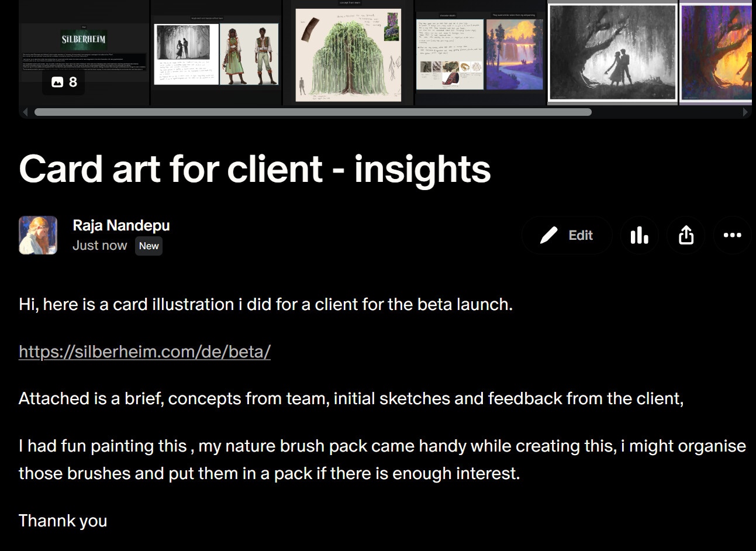
Task: Open the analytics insights icon
Action: [x=639, y=235]
